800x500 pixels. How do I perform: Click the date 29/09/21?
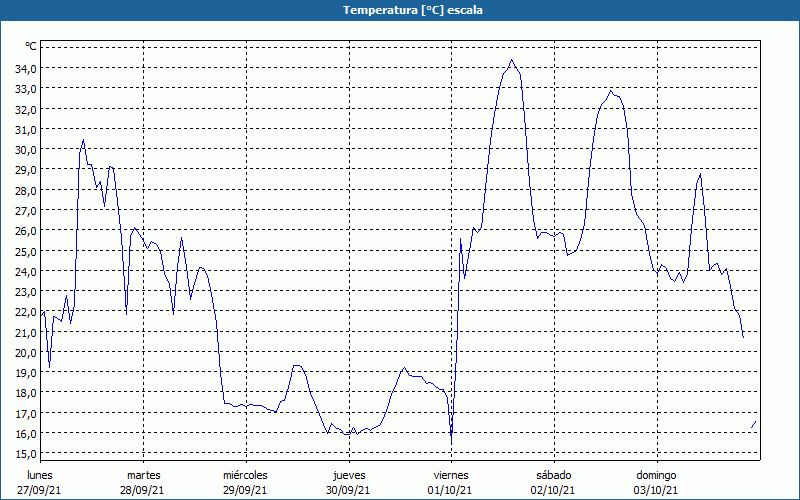[x=245, y=490]
